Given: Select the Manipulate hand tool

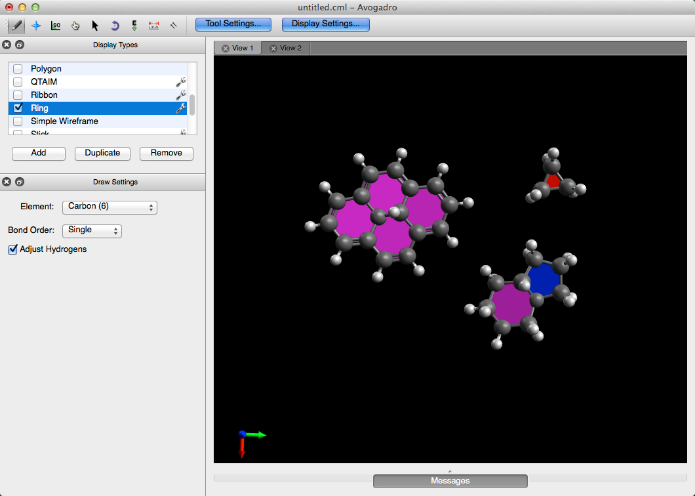Looking at the screenshot, I should [x=75, y=24].
